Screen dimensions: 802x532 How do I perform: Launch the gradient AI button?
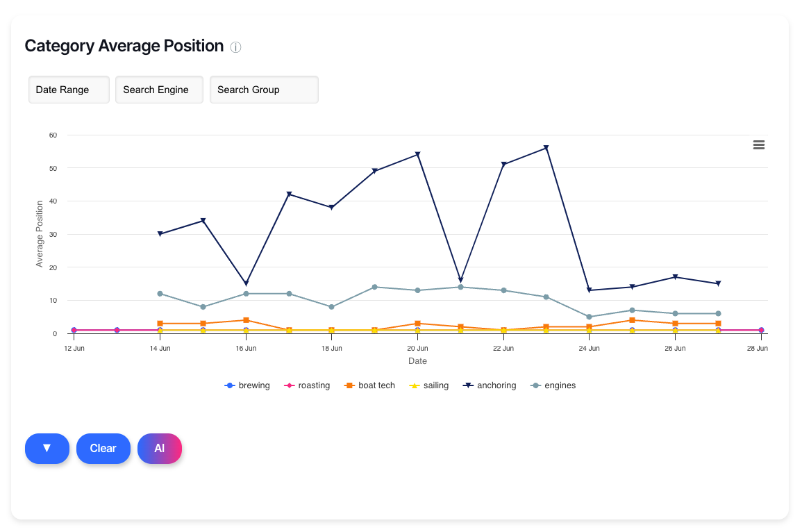pos(160,448)
